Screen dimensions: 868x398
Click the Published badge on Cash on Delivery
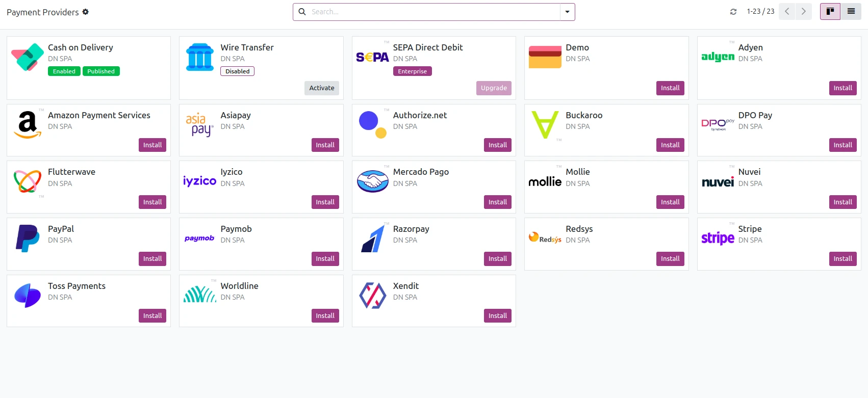[100, 71]
